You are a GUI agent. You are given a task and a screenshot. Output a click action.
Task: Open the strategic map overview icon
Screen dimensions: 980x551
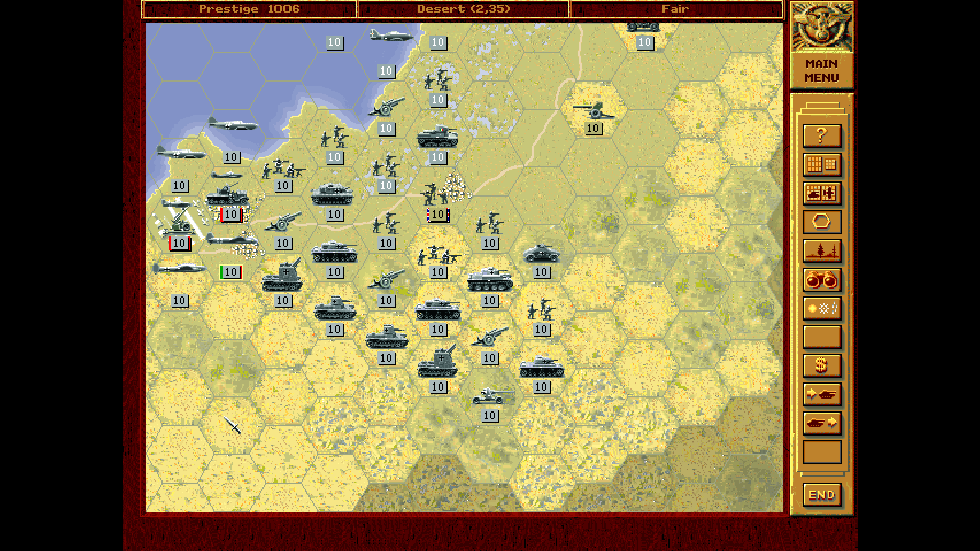pos(821,164)
